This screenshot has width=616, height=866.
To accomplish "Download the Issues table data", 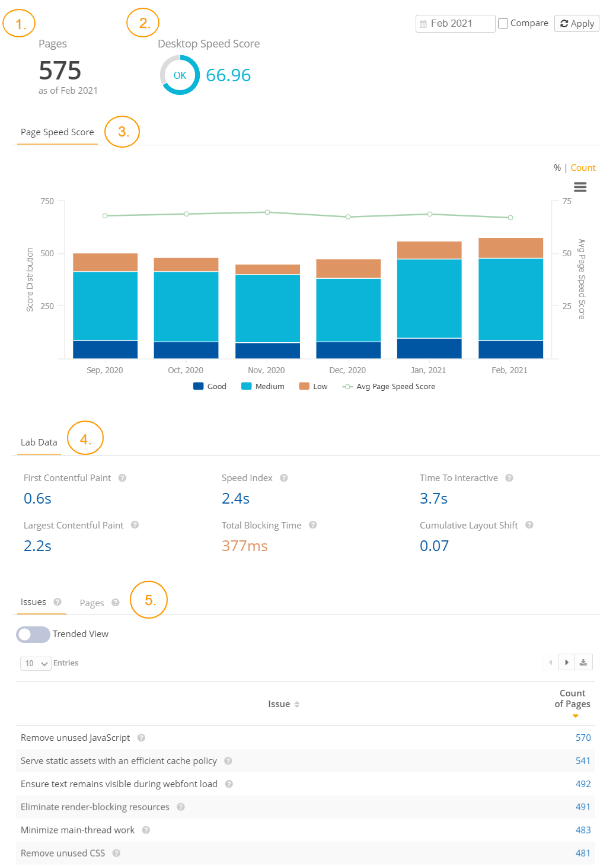I will coord(583,661).
